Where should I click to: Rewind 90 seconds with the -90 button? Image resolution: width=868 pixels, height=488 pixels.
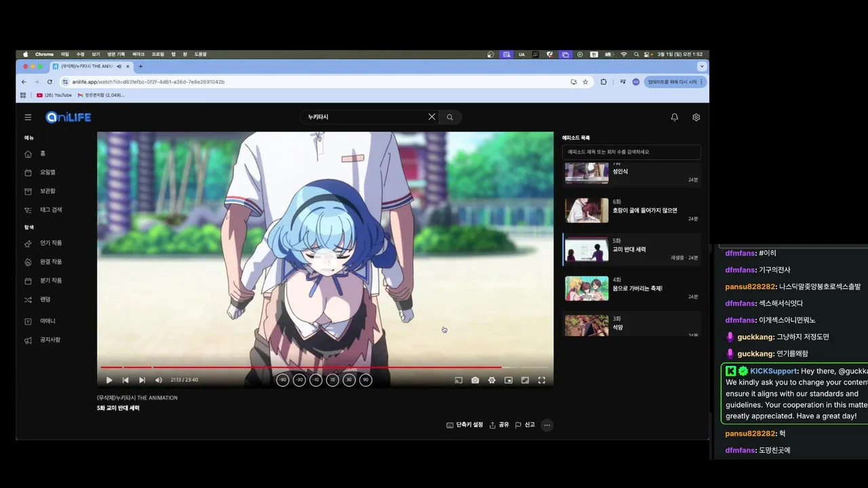point(283,380)
